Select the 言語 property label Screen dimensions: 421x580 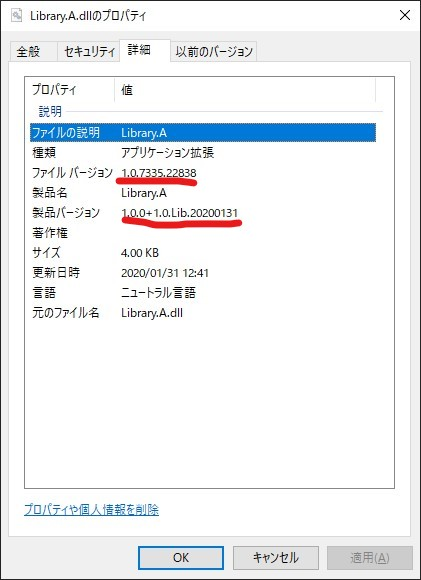44,293
